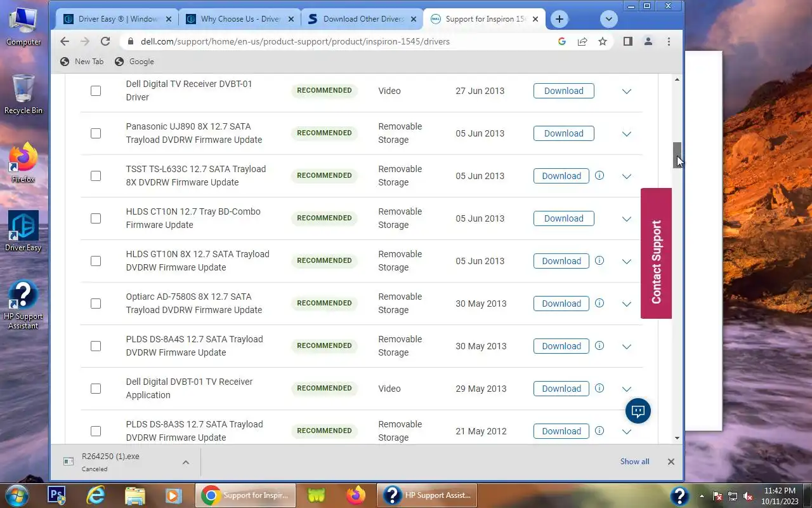The height and width of the screenshot is (508, 812).
Task: Select the PLDS DS-8A4S checkbox
Action: (x=96, y=346)
